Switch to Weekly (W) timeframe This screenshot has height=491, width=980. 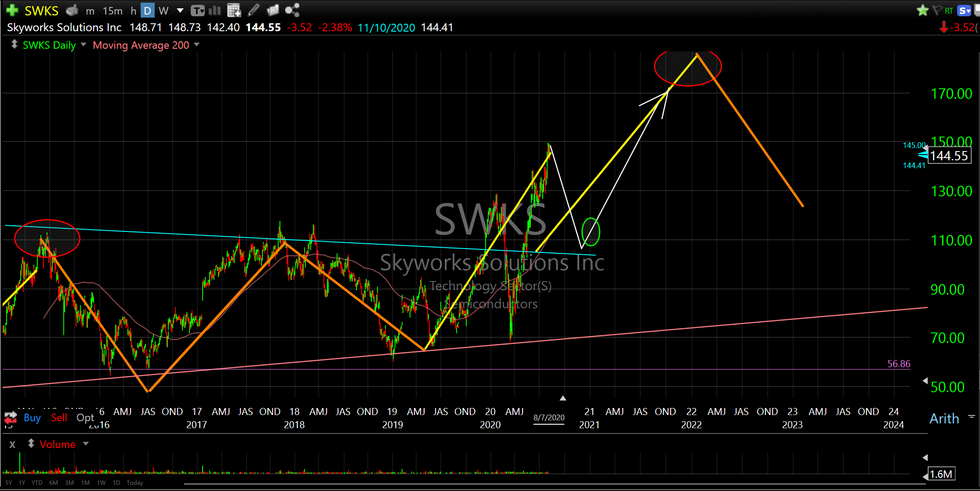(x=163, y=11)
